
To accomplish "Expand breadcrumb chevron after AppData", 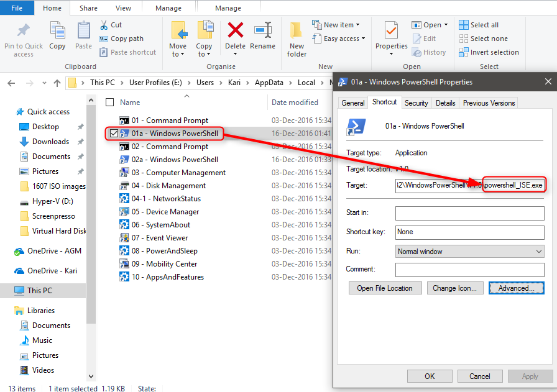I will [290, 83].
